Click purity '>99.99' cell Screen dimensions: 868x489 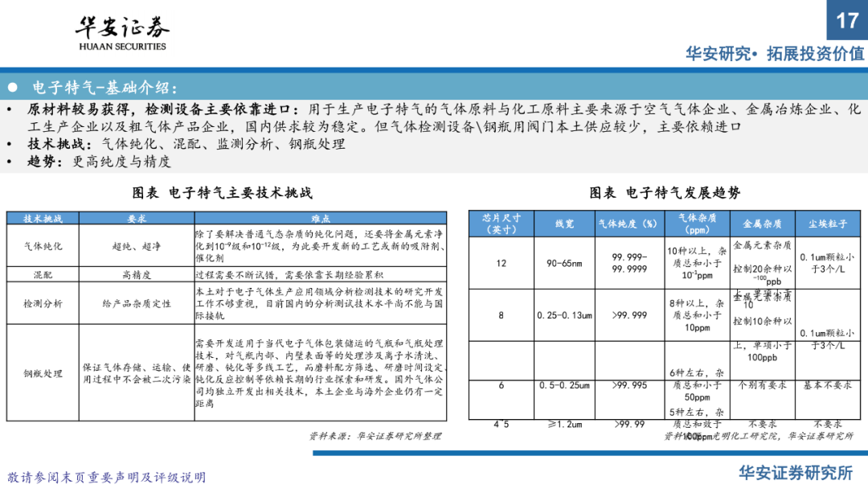pyautogui.click(x=628, y=424)
